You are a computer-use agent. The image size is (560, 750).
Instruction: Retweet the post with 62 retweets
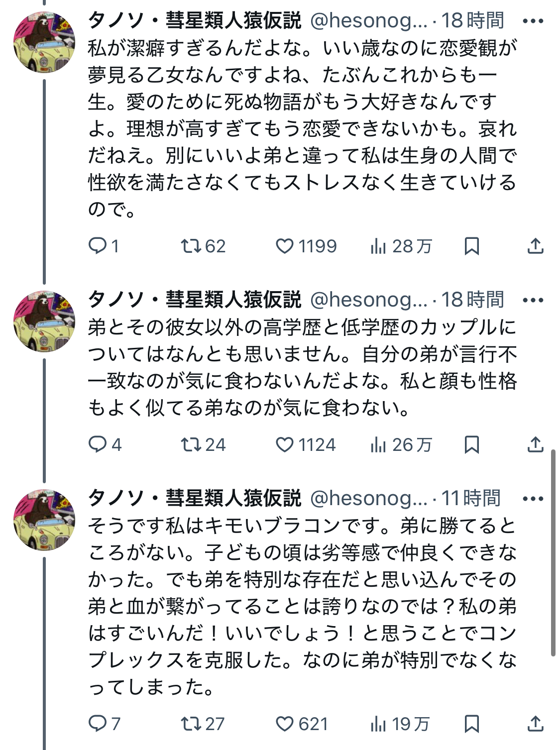click(191, 246)
